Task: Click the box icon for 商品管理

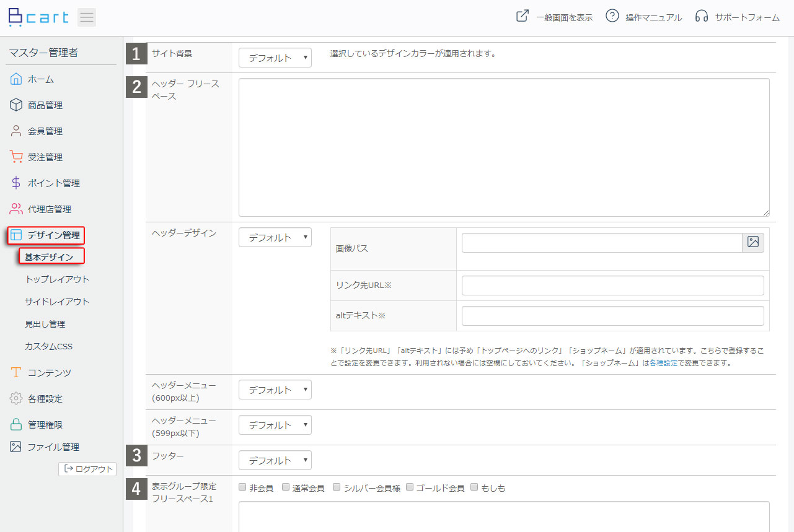Action: click(x=16, y=105)
